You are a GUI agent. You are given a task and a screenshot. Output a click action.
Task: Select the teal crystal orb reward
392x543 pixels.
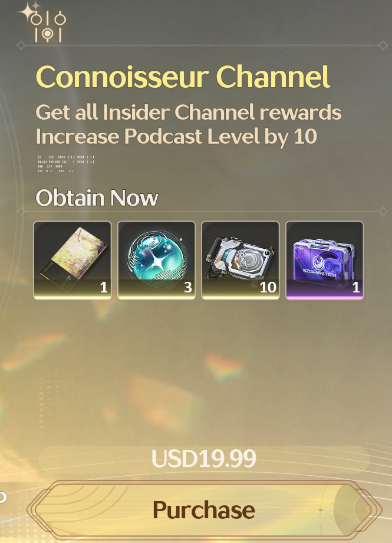pyautogui.click(x=157, y=261)
